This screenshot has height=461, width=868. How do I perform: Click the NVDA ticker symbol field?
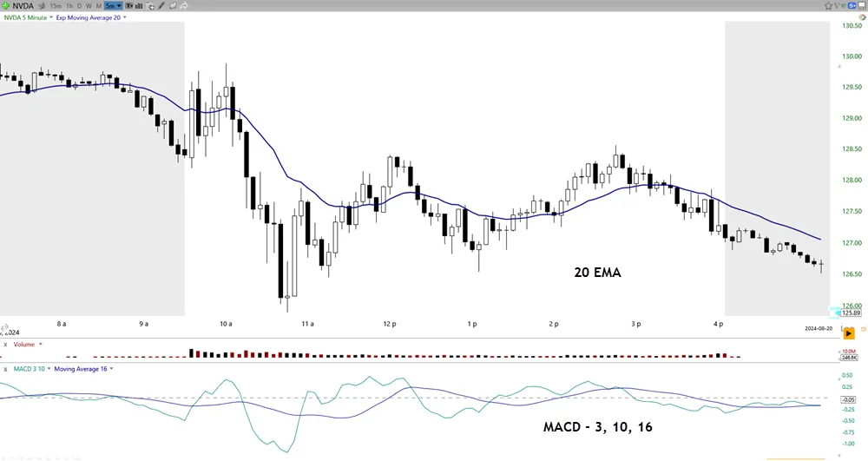point(23,5)
